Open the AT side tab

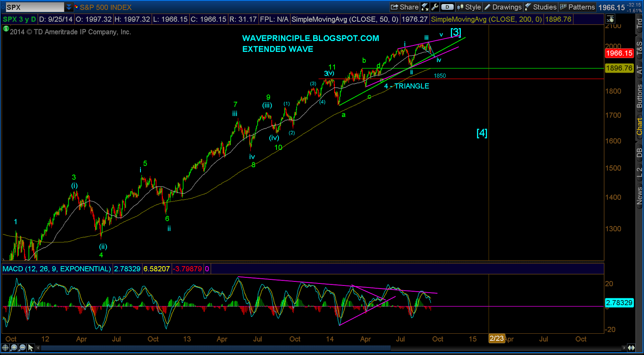pyautogui.click(x=639, y=70)
